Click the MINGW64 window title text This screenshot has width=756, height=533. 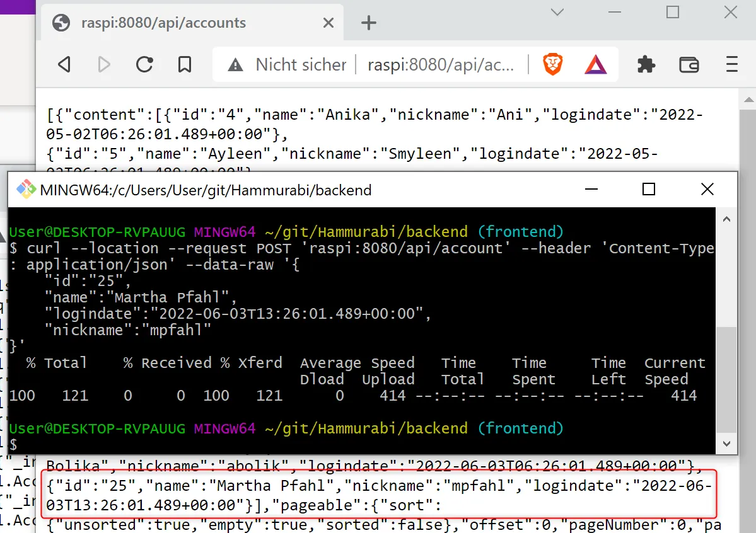coord(206,190)
